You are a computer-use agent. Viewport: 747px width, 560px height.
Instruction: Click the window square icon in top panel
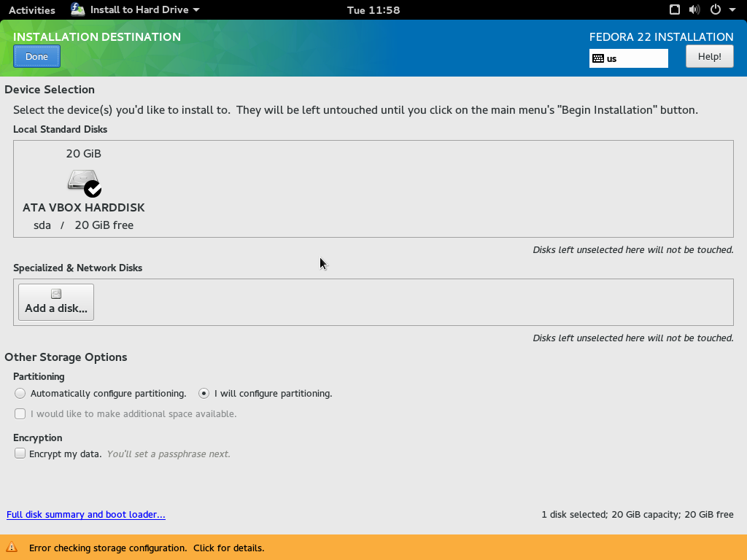point(675,9)
